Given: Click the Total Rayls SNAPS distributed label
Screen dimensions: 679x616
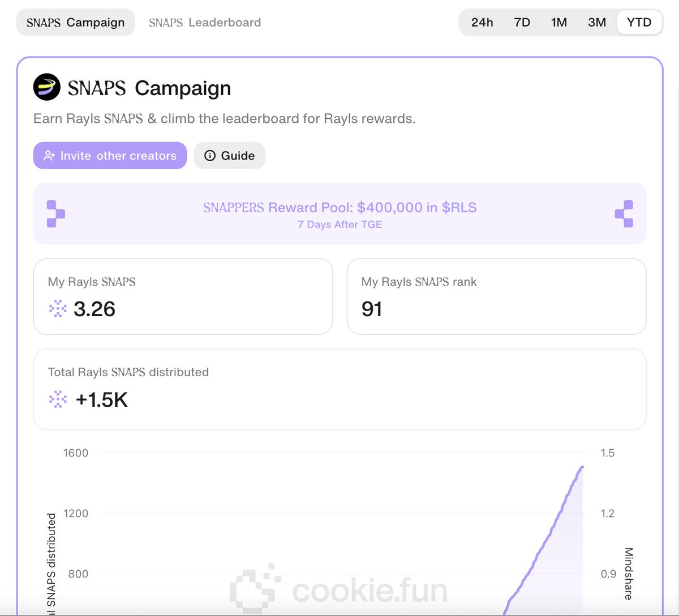Looking at the screenshot, I should [128, 372].
